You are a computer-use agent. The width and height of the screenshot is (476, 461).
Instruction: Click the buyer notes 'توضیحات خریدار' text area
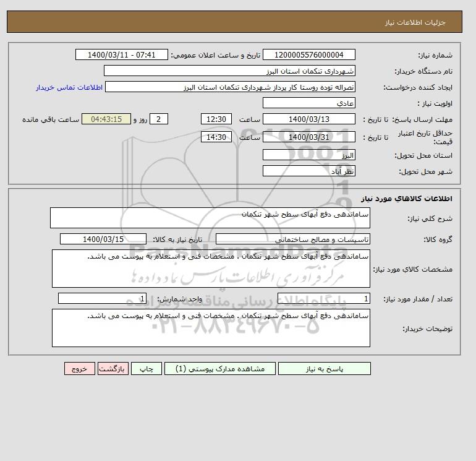(x=211, y=328)
